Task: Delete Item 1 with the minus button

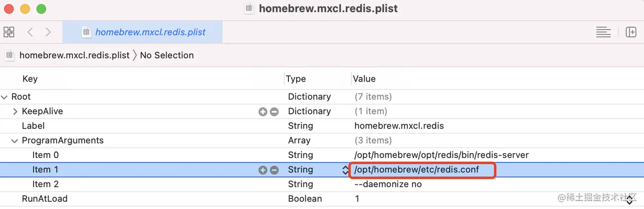Action: pos(274,170)
